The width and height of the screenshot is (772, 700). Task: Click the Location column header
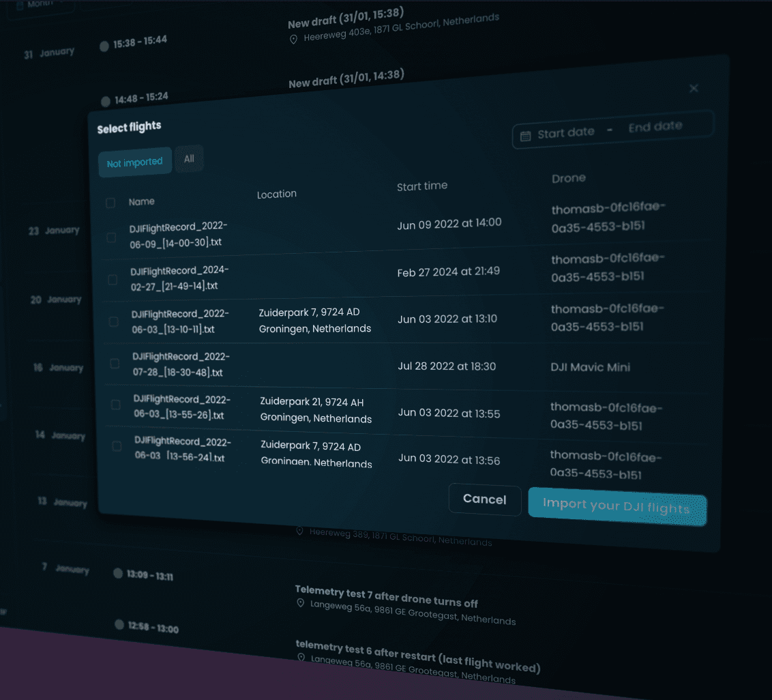point(277,194)
